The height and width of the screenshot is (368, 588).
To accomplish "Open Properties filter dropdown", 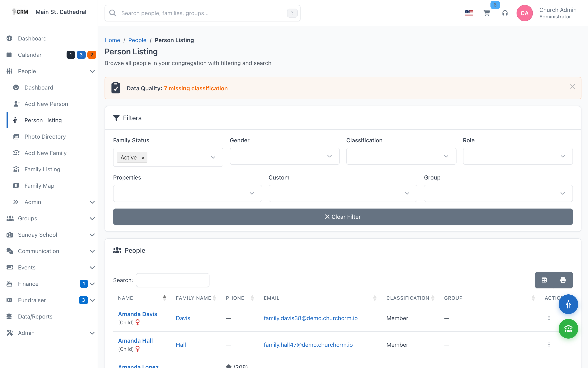I will (x=188, y=193).
